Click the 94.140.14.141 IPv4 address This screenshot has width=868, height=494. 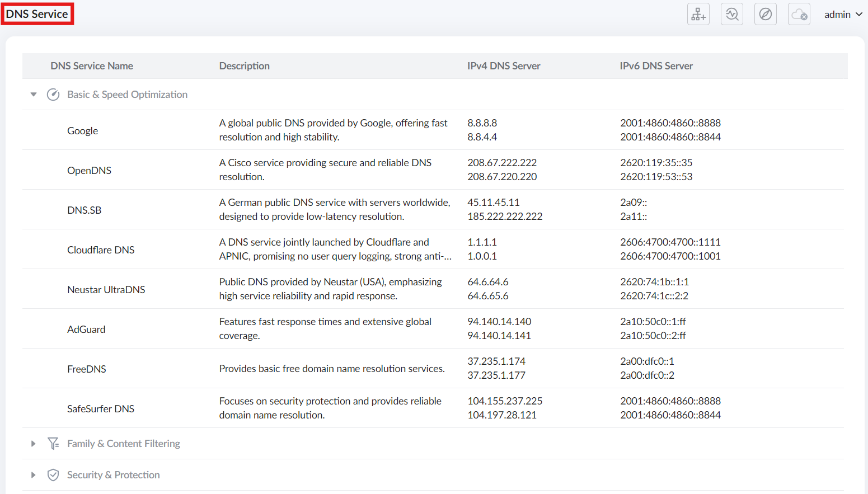click(499, 336)
